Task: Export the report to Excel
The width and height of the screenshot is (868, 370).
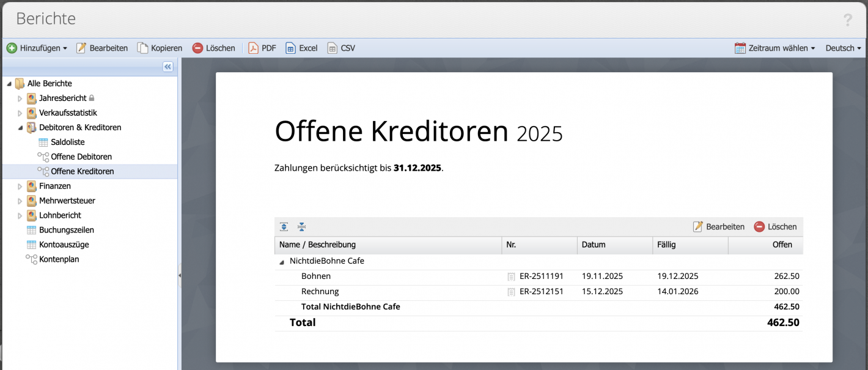Action: [x=301, y=48]
